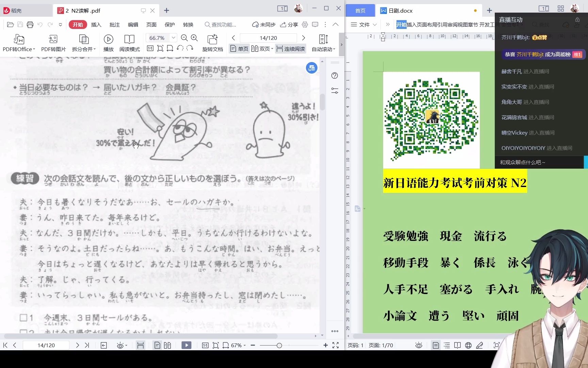The height and width of the screenshot is (368, 588).
Task: Click the 旋转文档 rotate document tool
Action: (x=212, y=43)
